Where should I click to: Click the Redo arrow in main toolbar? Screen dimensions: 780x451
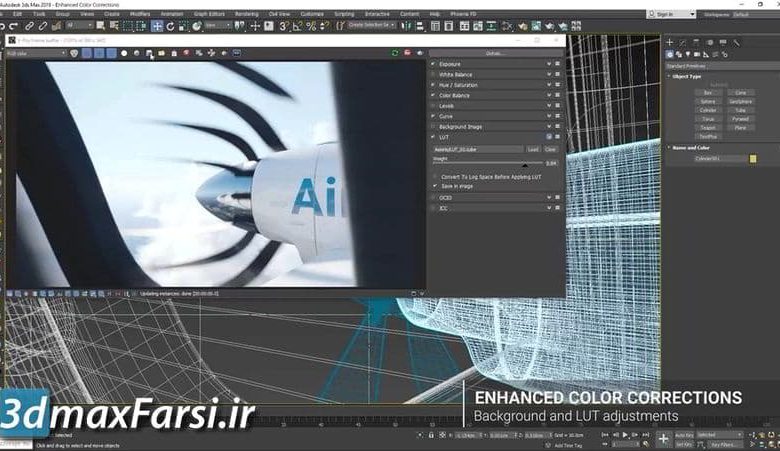pyautogui.click(x=14, y=26)
